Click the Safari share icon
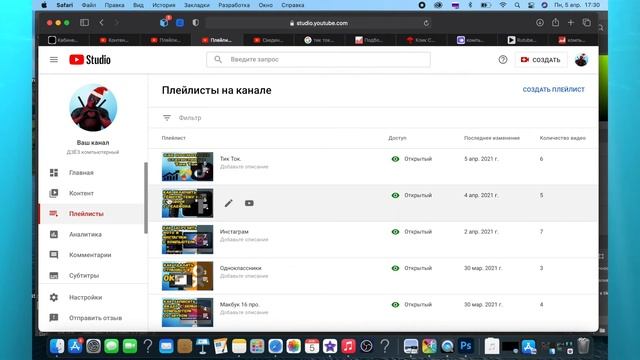640x360 pixels. point(556,22)
